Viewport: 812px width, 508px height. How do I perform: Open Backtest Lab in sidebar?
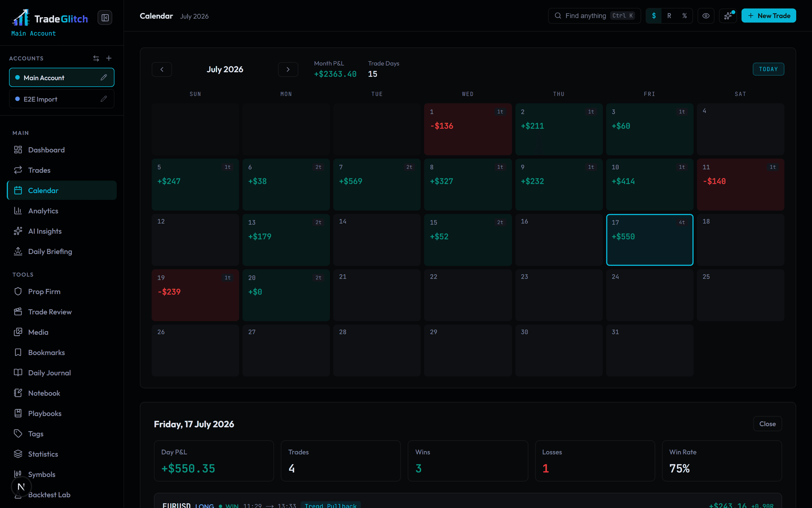[62, 495]
